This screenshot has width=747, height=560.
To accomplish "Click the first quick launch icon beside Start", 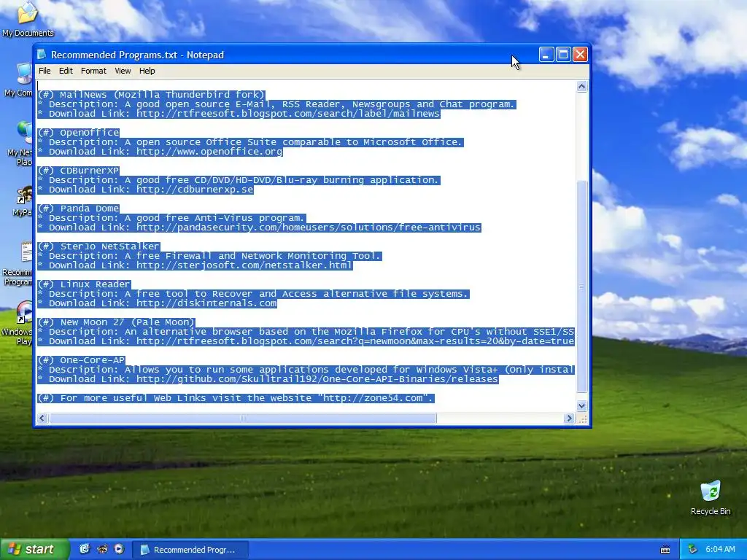I will [x=85, y=549].
